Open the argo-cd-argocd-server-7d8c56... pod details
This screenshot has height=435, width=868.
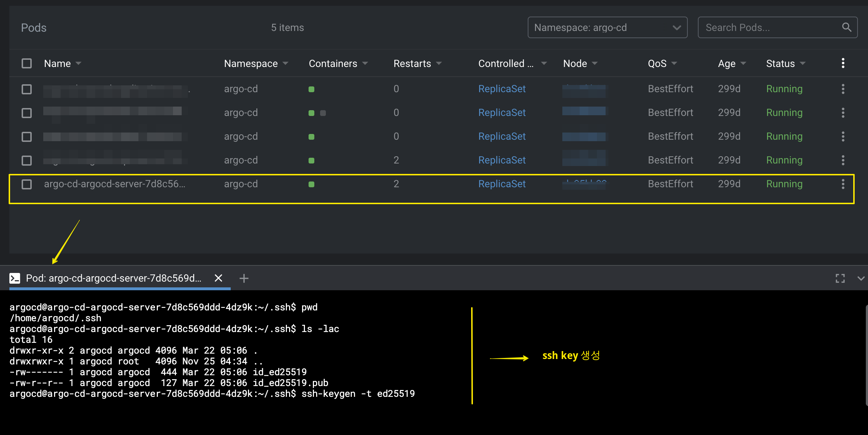tap(115, 184)
